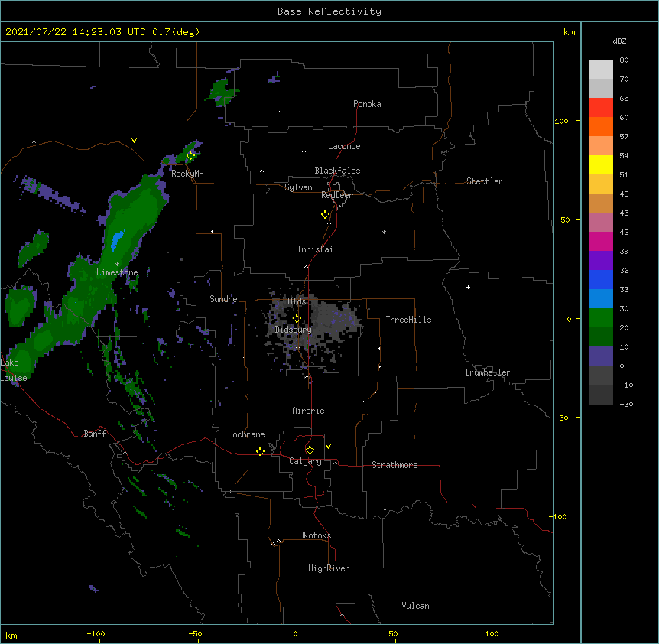
Task: Click the Drumheller city label
Action: coord(488,372)
